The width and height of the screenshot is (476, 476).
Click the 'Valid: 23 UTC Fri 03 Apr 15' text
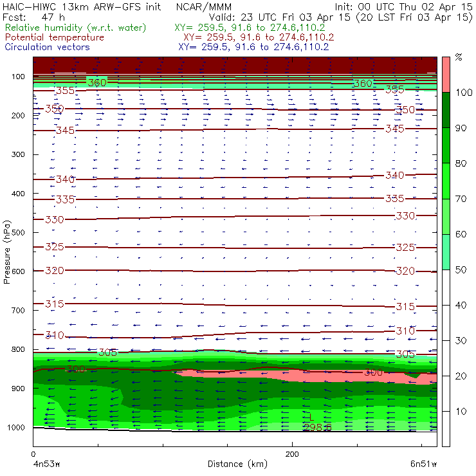click(280, 17)
